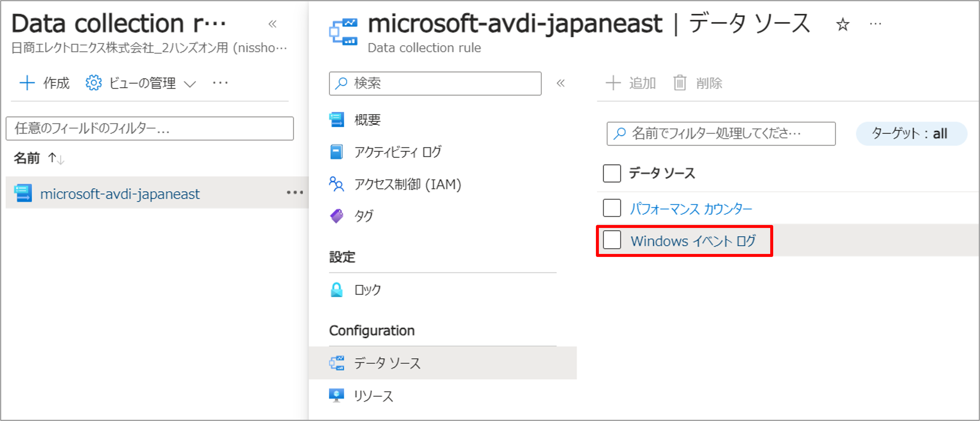Click the Data collection rule header icon
Image resolution: width=980 pixels, height=421 pixels.
tap(344, 32)
